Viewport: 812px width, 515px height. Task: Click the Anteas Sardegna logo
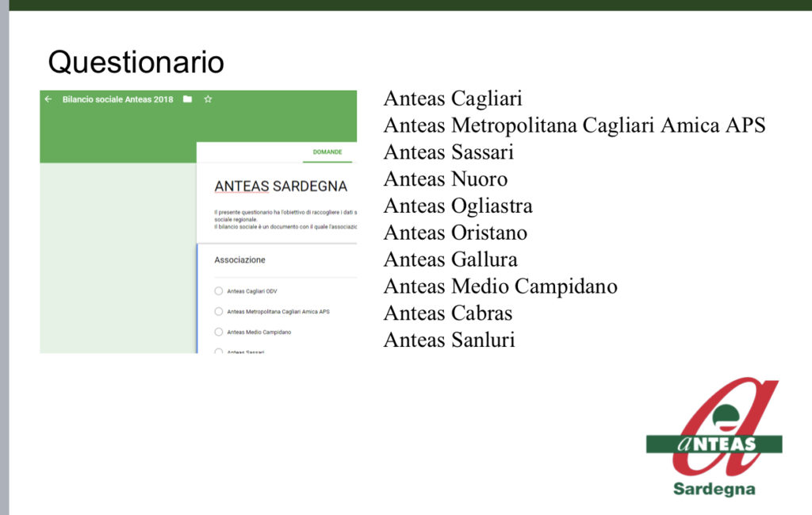coord(714,436)
